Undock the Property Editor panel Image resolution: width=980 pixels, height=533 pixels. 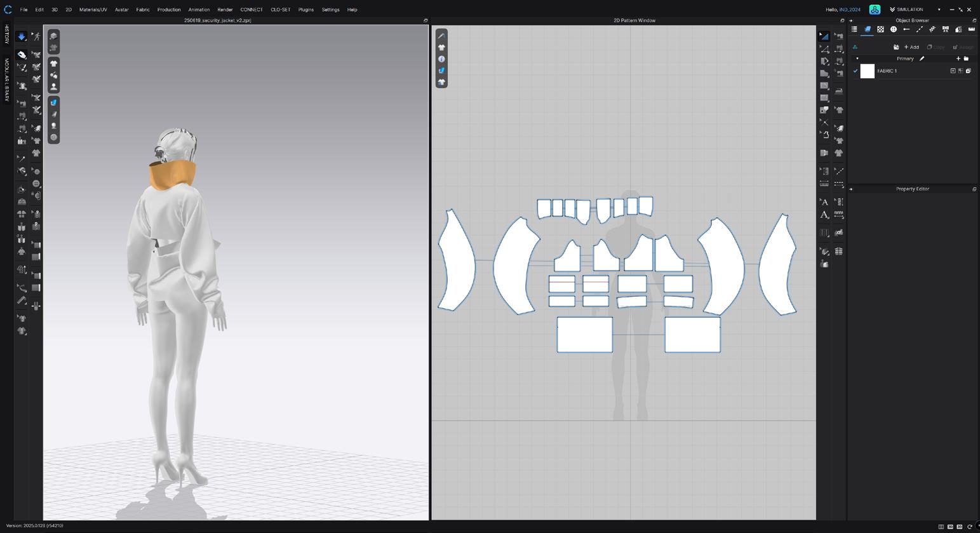coord(974,189)
